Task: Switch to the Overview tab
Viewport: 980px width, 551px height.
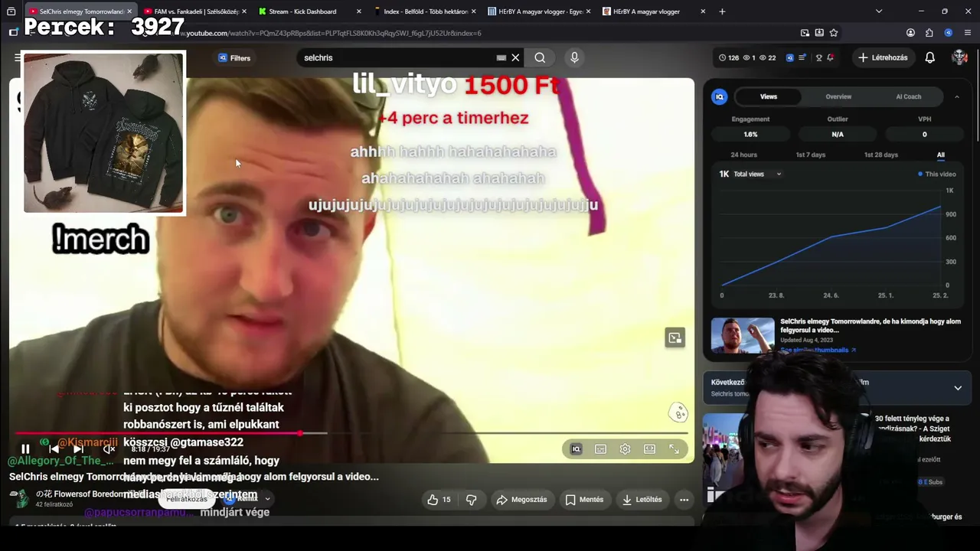Action: click(838, 96)
